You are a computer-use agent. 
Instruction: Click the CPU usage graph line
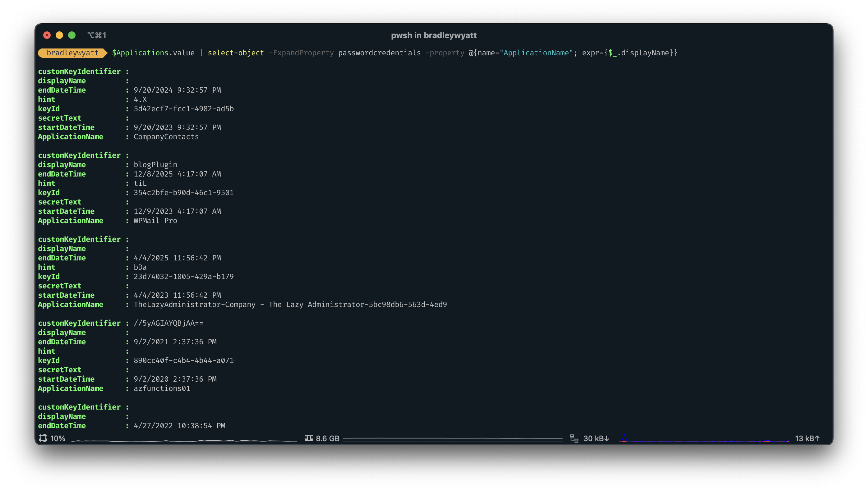tap(184, 440)
